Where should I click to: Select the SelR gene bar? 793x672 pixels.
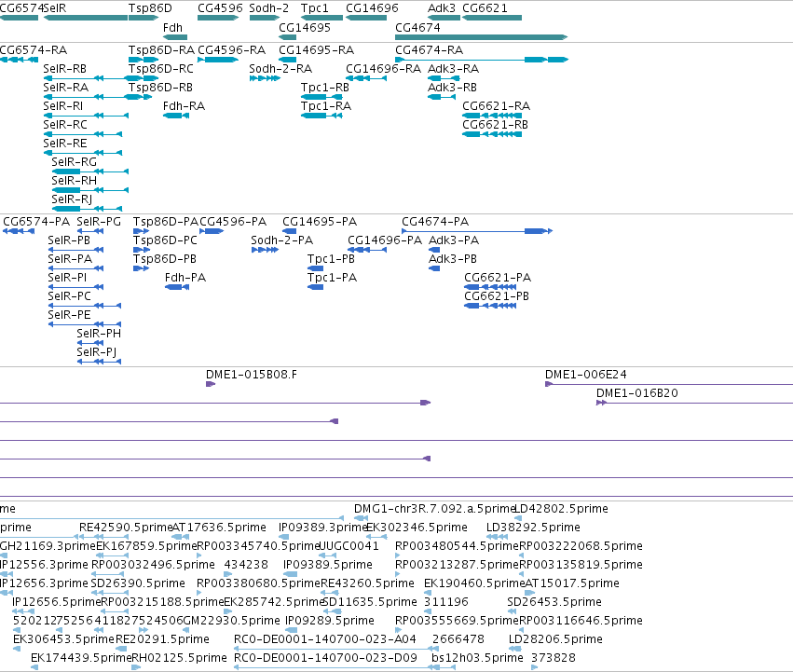coord(86,18)
